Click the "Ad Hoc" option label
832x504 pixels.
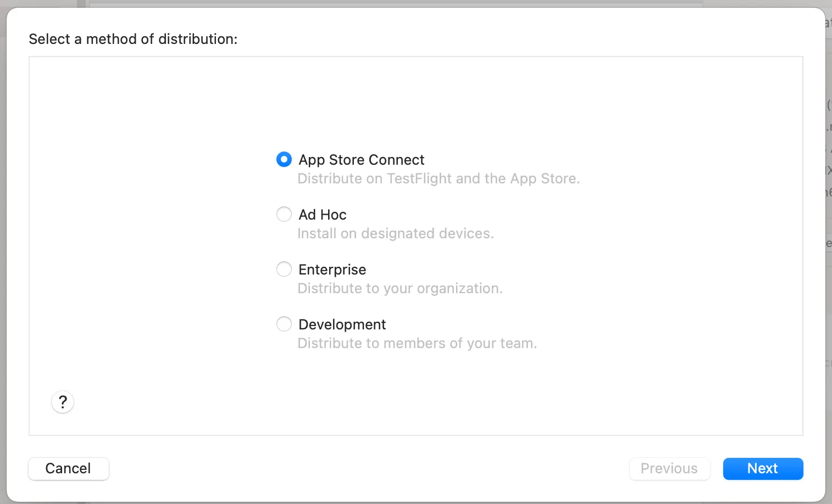pyautogui.click(x=323, y=215)
